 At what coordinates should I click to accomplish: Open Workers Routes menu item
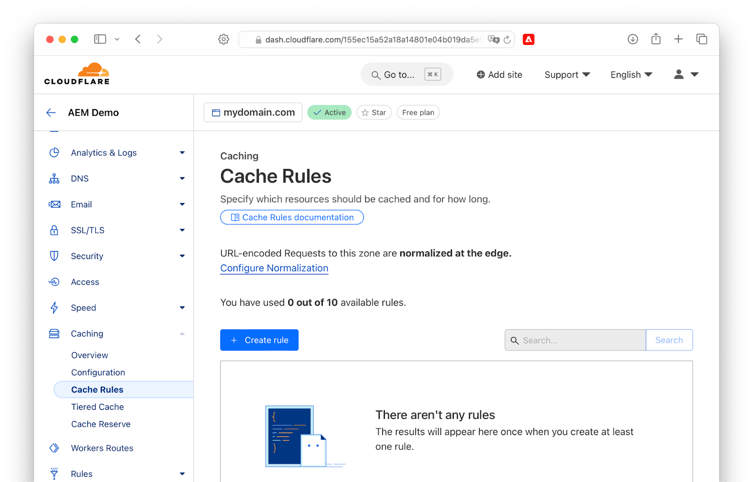(102, 448)
